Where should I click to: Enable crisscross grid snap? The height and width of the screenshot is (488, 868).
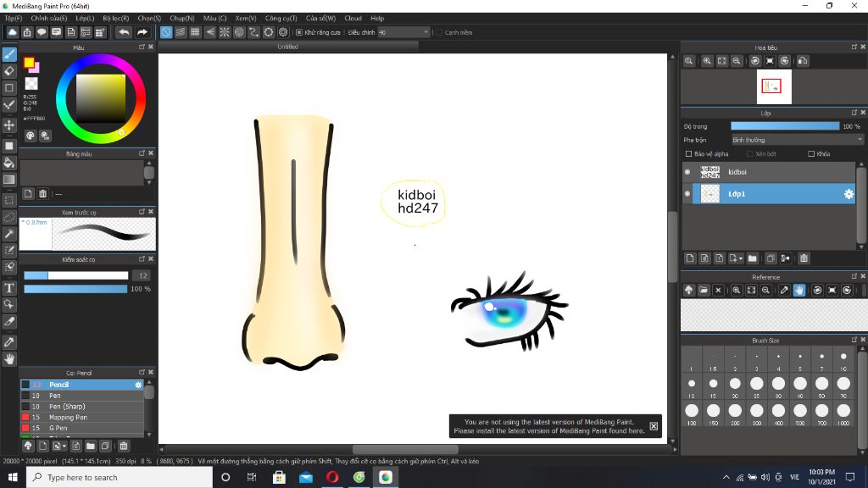click(196, 33)
